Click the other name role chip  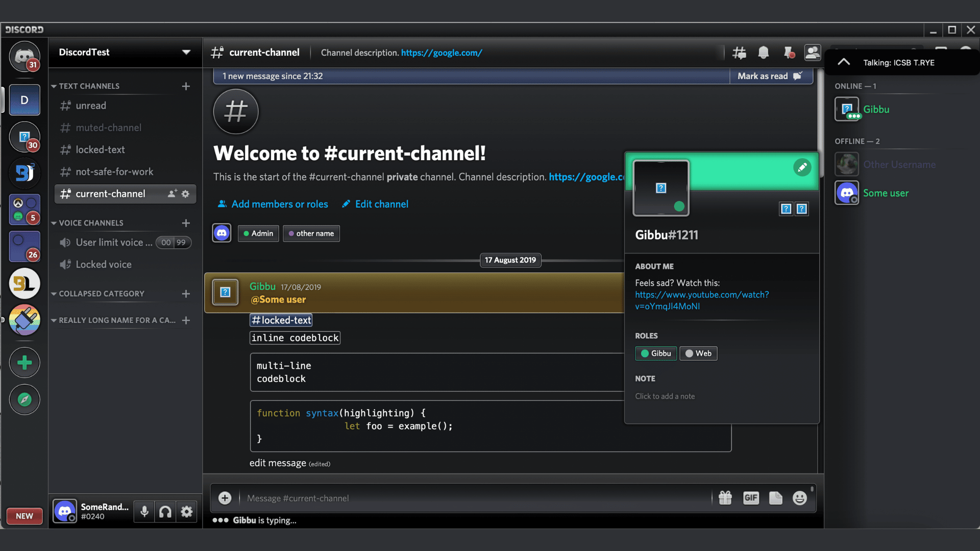click(311, 233)
